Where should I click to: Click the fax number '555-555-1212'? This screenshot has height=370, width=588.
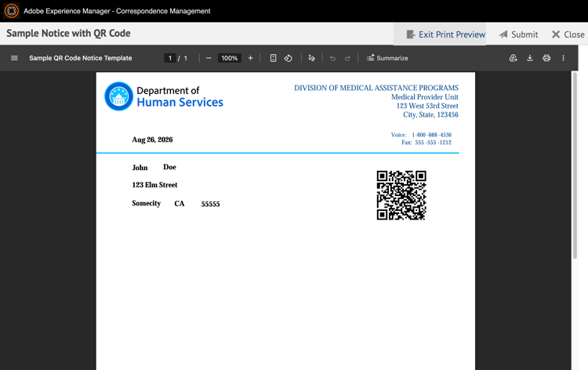[x=433, y=143]
